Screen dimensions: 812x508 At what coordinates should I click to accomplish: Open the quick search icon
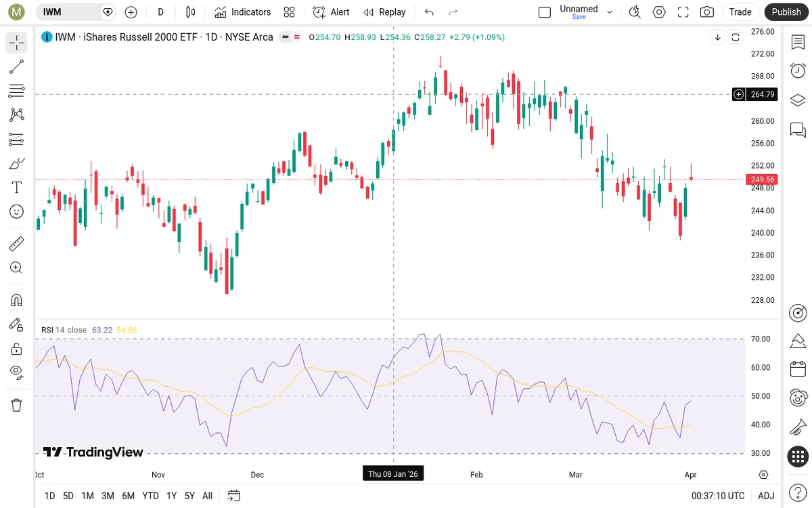click(x=634, y=12)
